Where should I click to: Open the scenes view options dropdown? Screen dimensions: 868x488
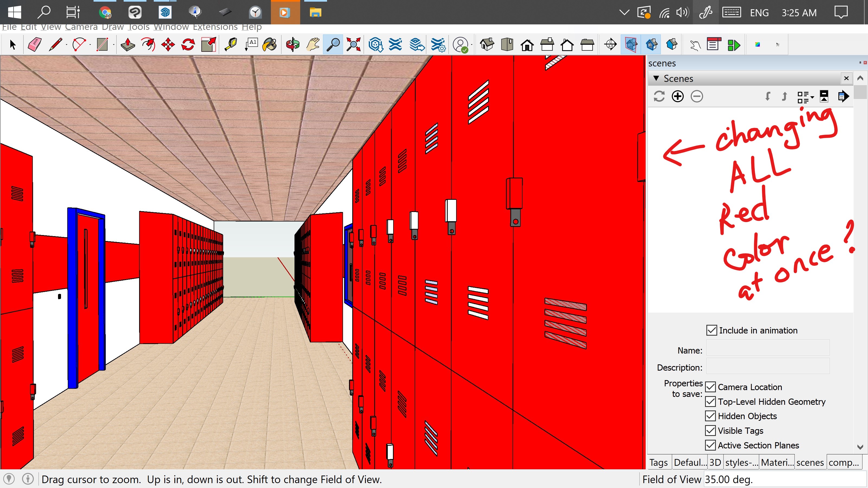click(805, 97)
